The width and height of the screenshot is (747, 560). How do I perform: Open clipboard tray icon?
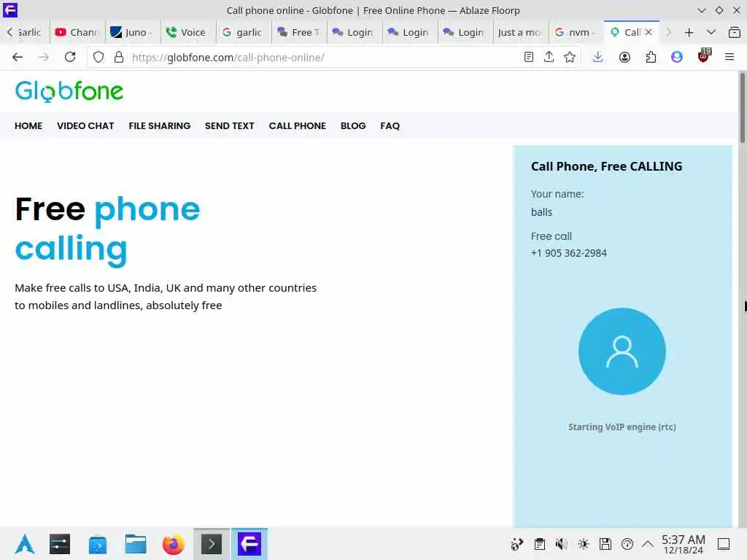pos(539,544)
